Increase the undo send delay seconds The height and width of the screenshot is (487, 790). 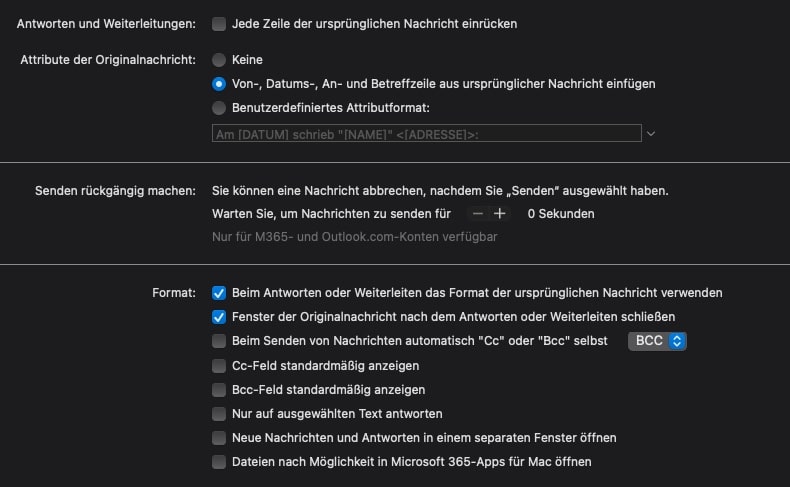(500, 213)
